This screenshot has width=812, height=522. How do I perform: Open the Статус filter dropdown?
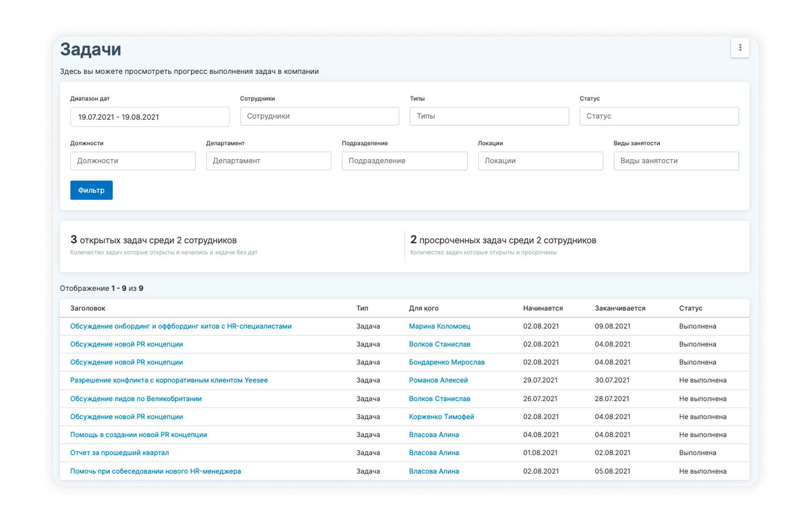659,116
